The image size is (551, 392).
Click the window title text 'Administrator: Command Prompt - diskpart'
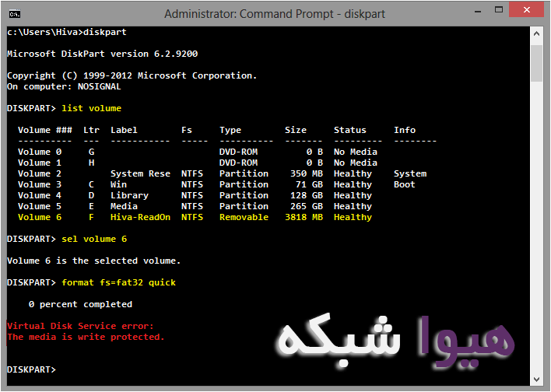tap(275, 14)
